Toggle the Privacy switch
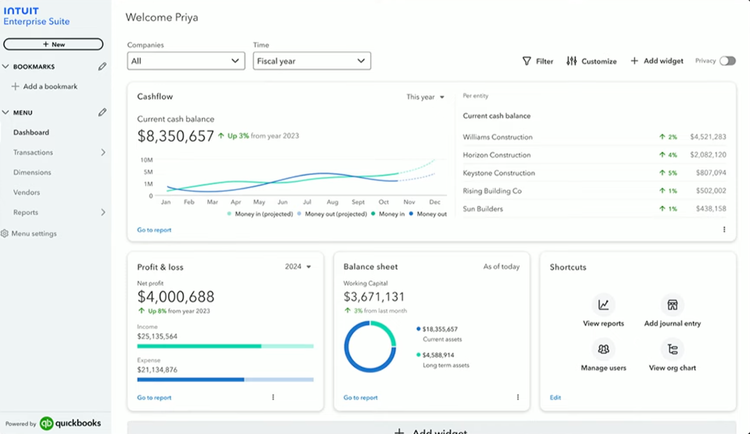This screenshot has height=434, width=750. [728, 61]
